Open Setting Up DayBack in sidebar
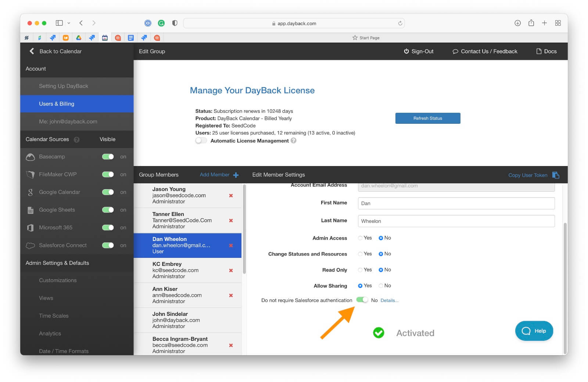 tap(77, 86)
